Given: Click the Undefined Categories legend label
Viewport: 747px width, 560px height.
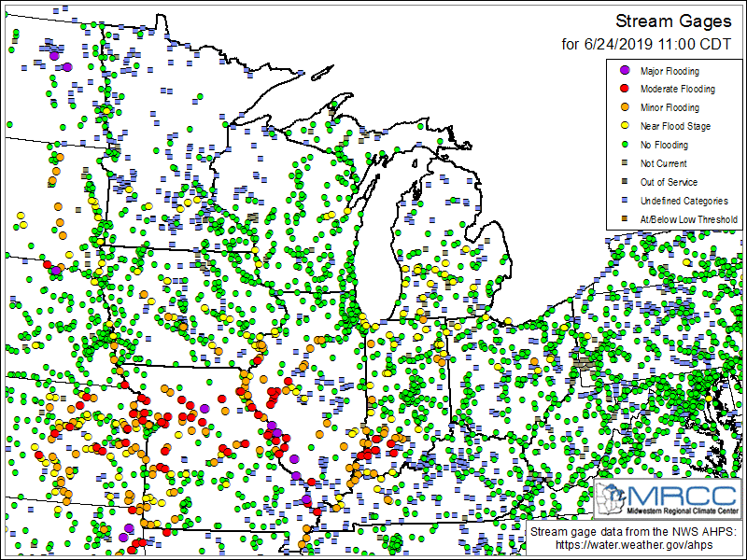Looking at the screenshot, I should click(x=684, y=201).
